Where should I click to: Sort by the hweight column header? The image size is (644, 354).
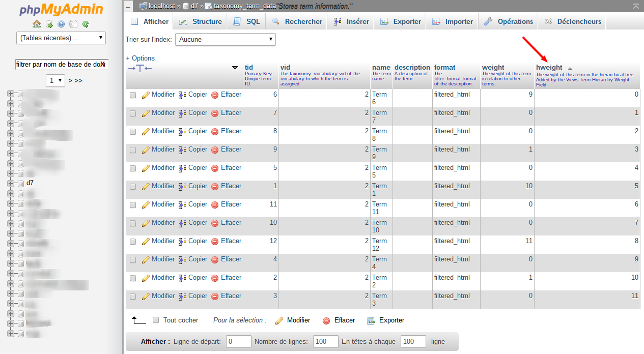[549, 67]
